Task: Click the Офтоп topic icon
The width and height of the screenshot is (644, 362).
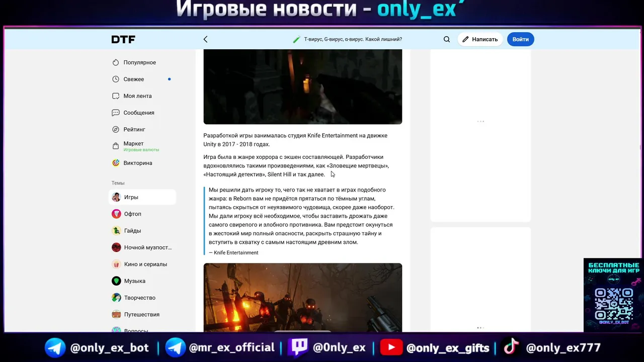Action: click(116, 214)
